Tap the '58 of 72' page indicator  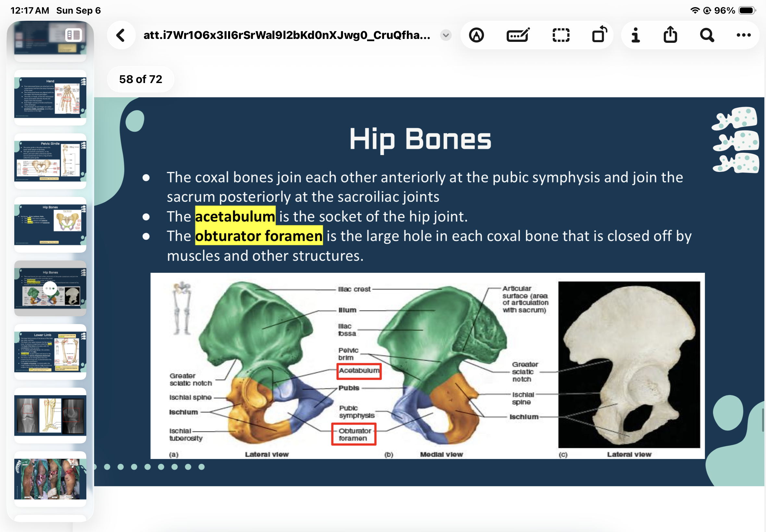pos(141,79)
